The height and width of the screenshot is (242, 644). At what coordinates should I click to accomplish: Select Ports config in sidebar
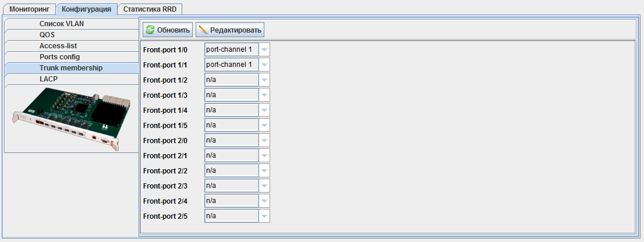(59, 57)
